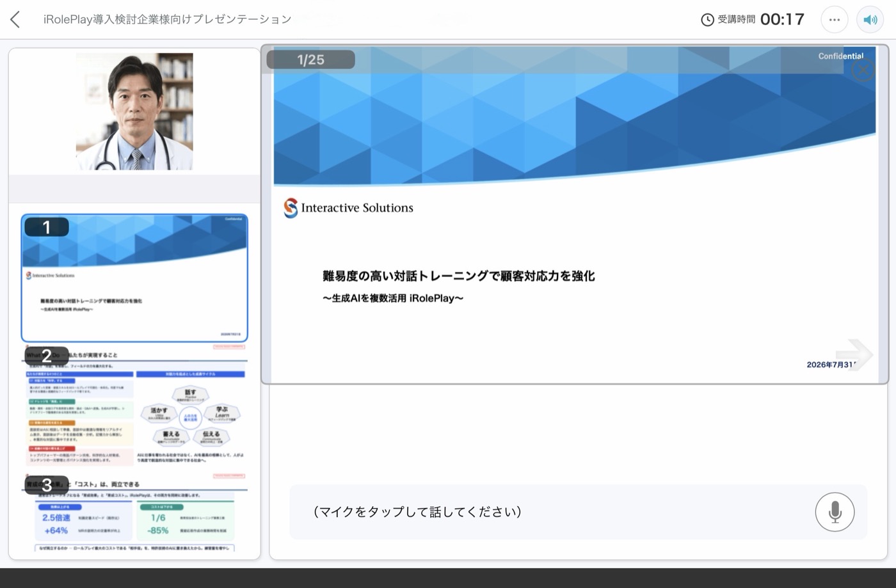The height and width of the screenshot is (588, 896).
Task: Open the three-dot more options menu
Action: [x=834, y=20]
